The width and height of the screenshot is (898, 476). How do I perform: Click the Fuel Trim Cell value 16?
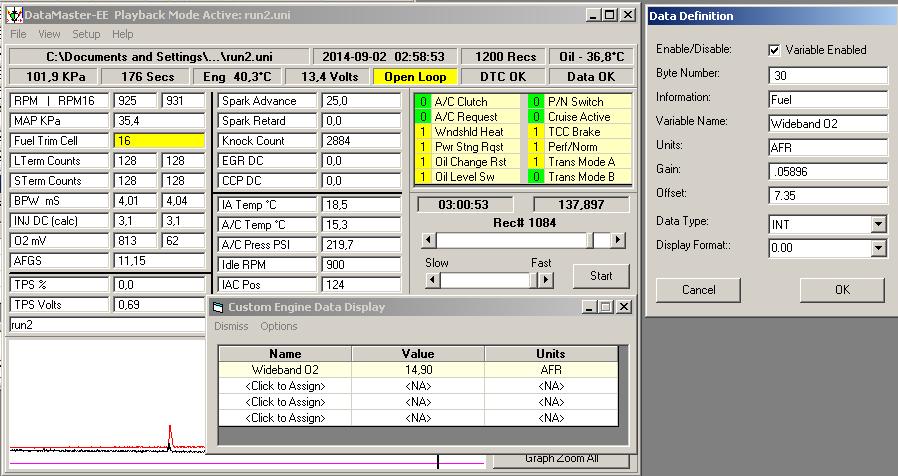coord(159,141)
